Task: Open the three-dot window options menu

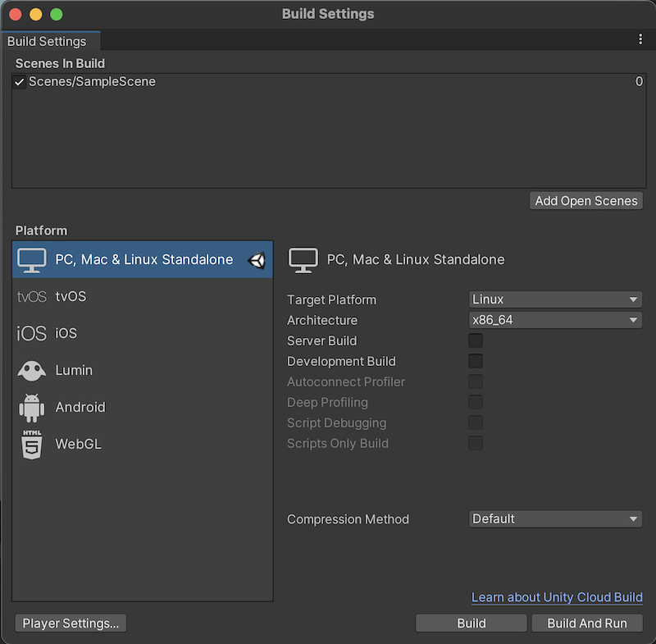Action: pyautogui.click(x=640, y=39)
